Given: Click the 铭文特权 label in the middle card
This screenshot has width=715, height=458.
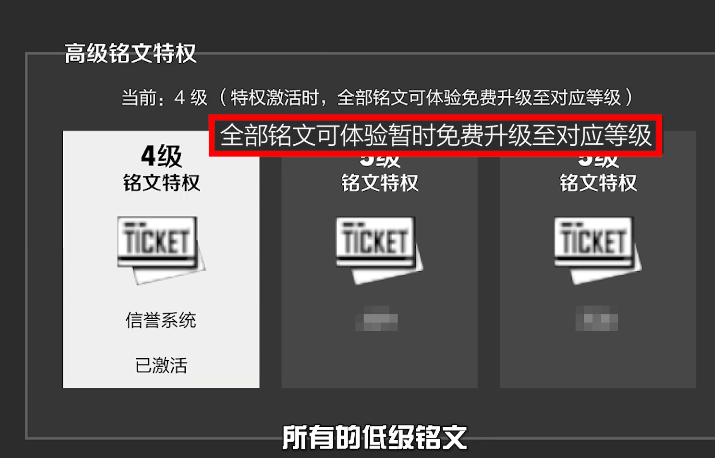Looking at the screenshot, I should point(379,183).
